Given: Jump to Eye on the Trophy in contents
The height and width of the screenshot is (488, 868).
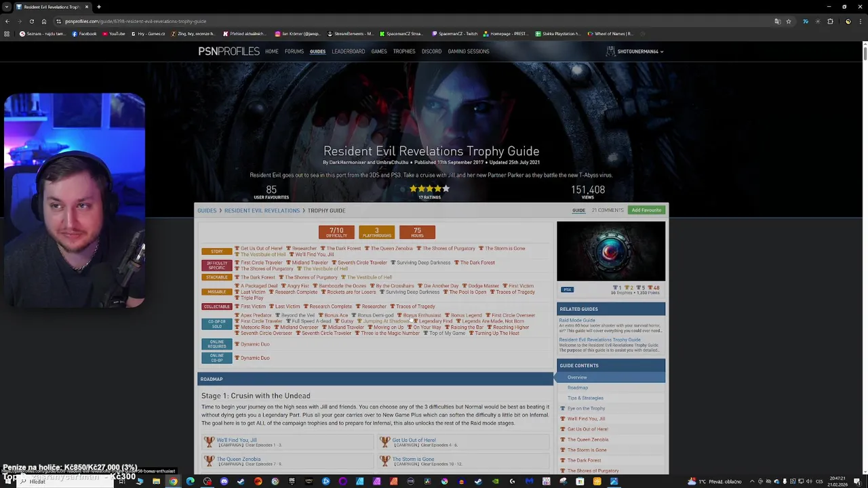Looking at the screenshot, I should tap(586, 409).
